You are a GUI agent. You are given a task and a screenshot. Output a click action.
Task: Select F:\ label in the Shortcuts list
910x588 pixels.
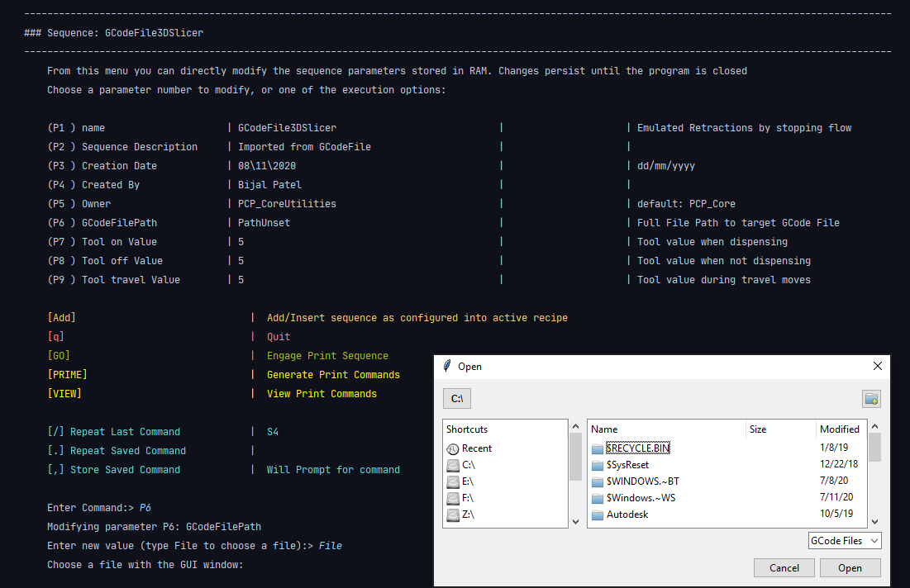point(468,498)
